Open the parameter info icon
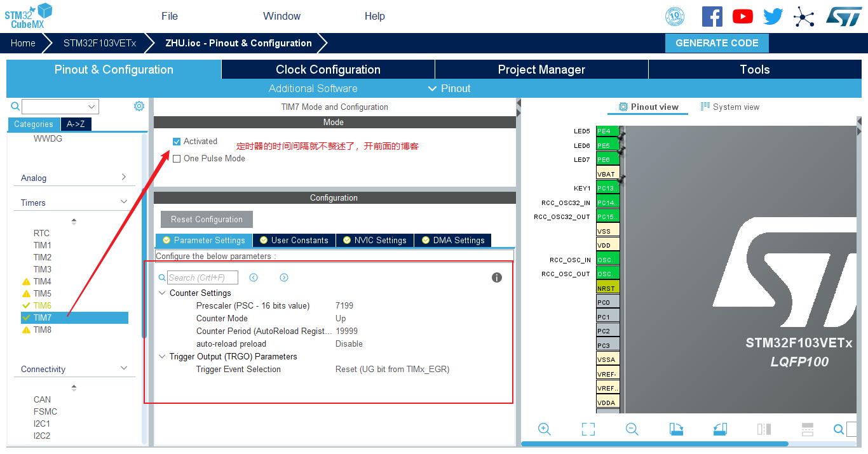 click(497, 277)
